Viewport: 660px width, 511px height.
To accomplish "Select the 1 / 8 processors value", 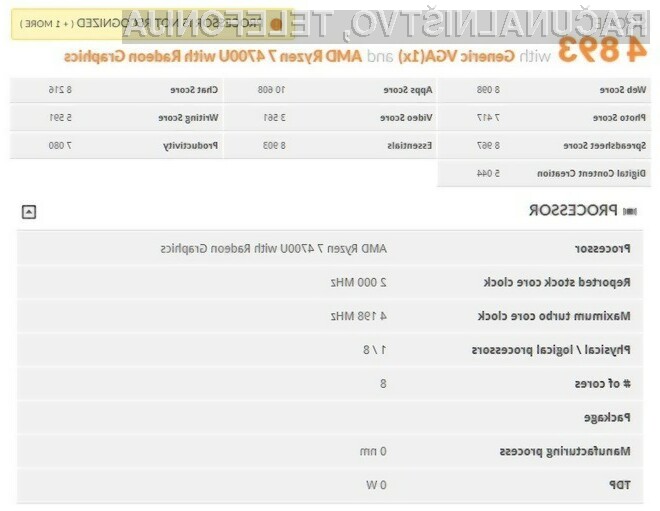I will tap(375, 350).
